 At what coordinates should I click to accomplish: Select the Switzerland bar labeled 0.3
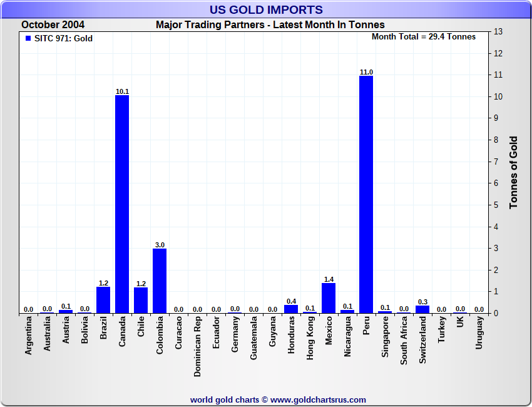pyautogui.click(x=422, y=309)
